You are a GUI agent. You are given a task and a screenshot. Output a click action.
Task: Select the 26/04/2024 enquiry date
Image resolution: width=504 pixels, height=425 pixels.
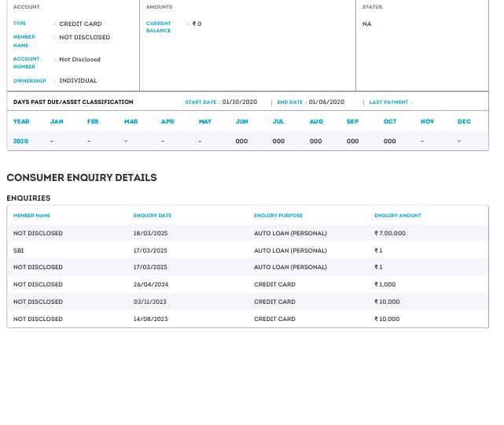[x=151, y=285]
